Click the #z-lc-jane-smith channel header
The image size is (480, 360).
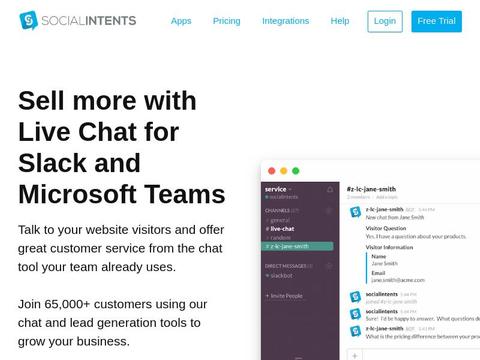(x=371, y=189)
